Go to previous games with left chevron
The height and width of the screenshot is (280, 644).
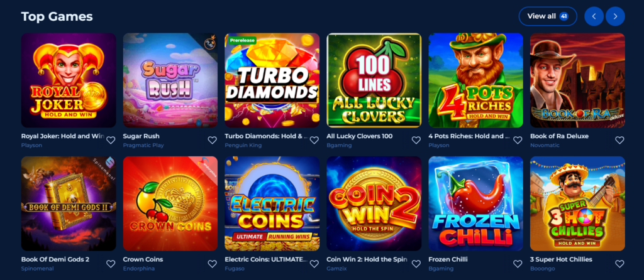(594, 16)
